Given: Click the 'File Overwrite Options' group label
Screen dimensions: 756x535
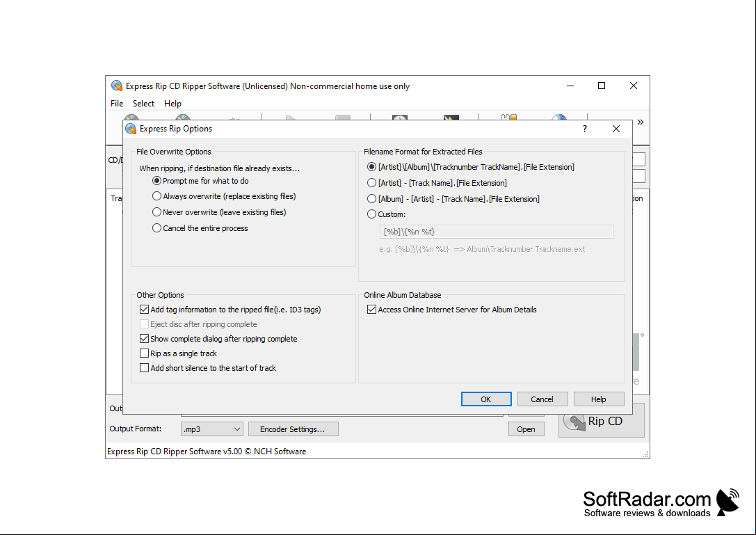Looking at the screenshot, I should 174,152.
